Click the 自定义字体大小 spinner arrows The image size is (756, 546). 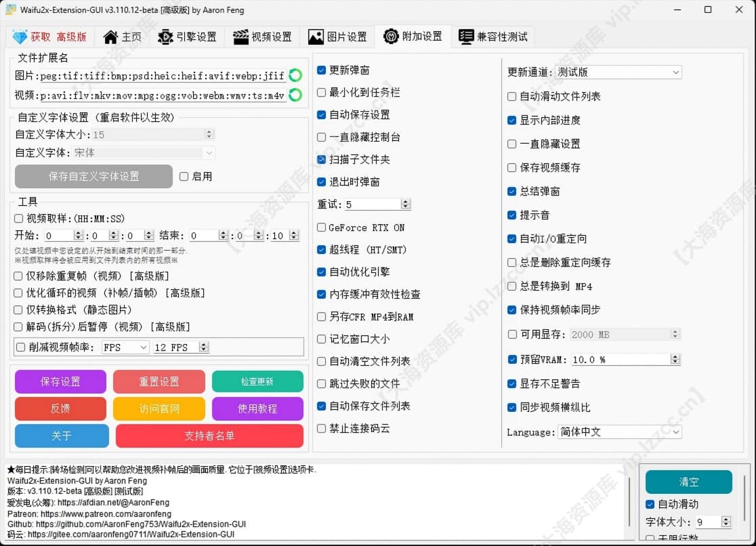tap(209, 135)
